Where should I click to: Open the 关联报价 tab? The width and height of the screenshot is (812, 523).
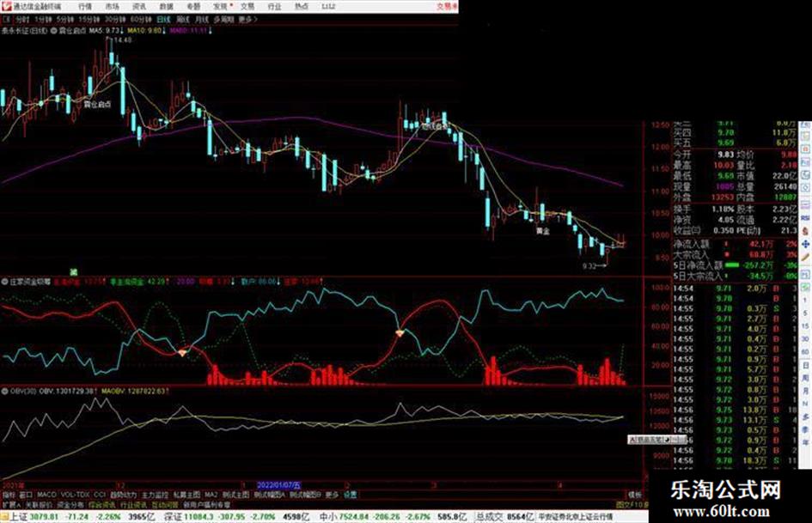pos(39,504)
